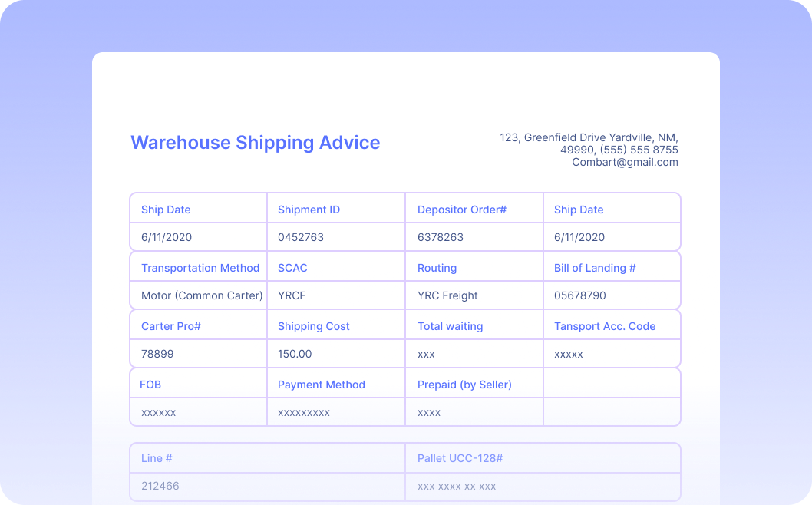Select the Pallet UCC-128# header

point(460,458)
